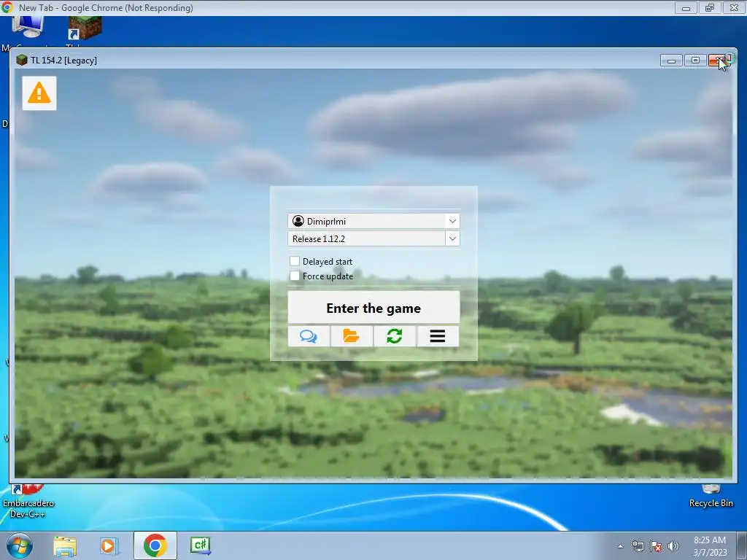This screenshot has width=747, height=560.
Task: Minimize the TL 154.2 Legacy window
Action: (671, 61)
